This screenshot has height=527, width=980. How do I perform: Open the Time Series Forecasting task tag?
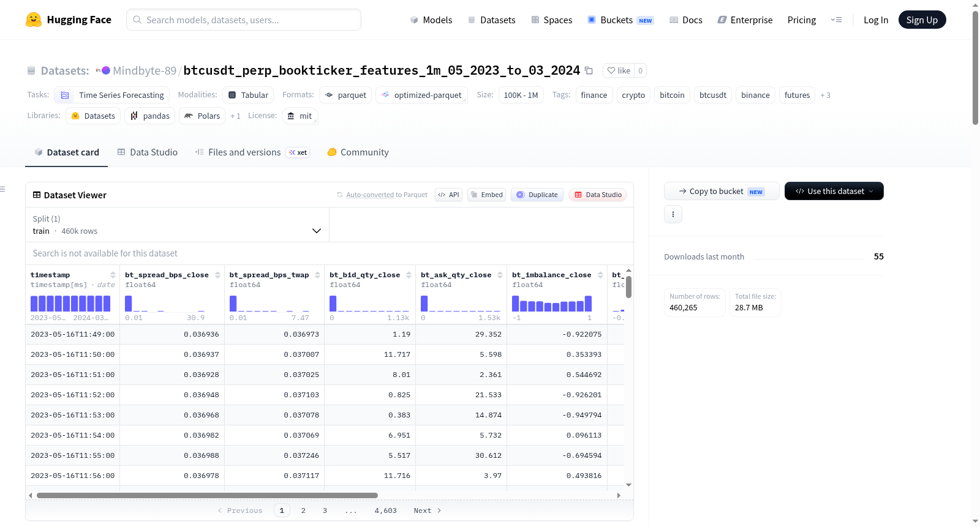[112, 95]
